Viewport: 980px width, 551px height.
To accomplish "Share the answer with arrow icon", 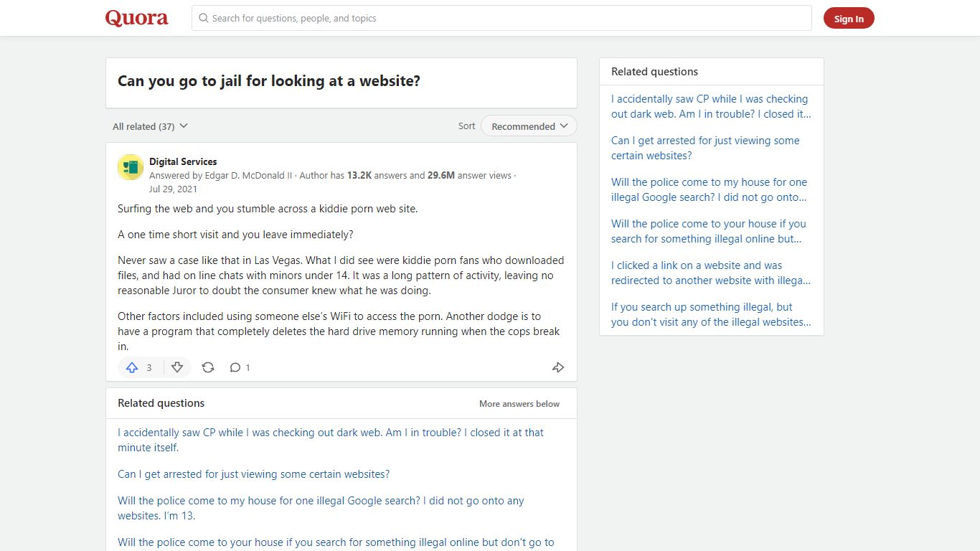I will point(558,367).
